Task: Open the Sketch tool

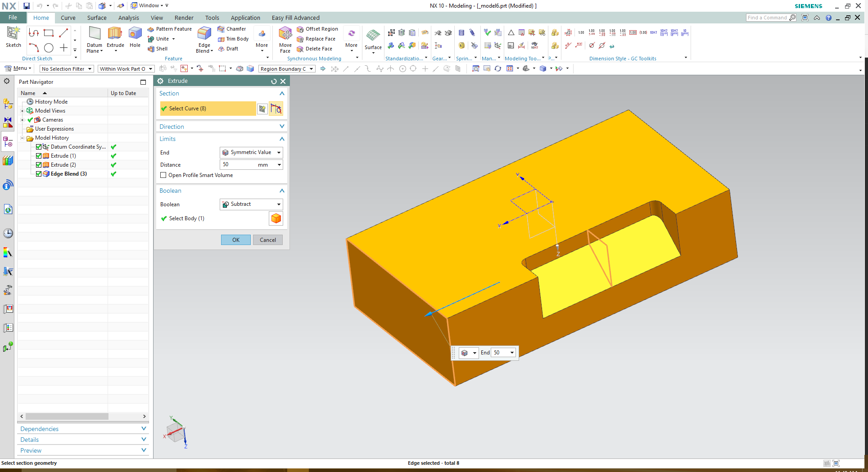Action: (x=13, y=37)
